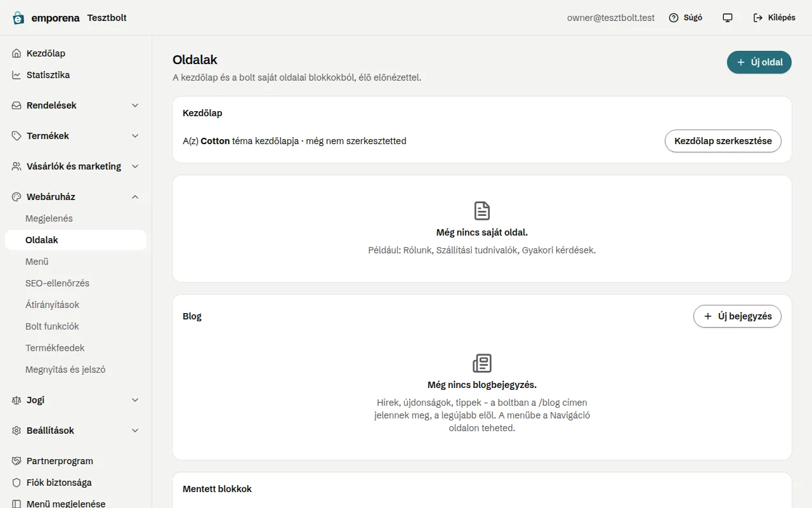812x508 pixels.
Task: Click the Webáruház palette icon
Action: [16, 197]
